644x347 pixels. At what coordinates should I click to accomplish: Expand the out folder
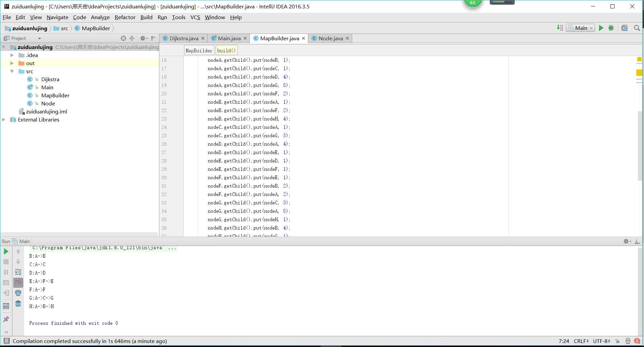(x=12, y=63)
